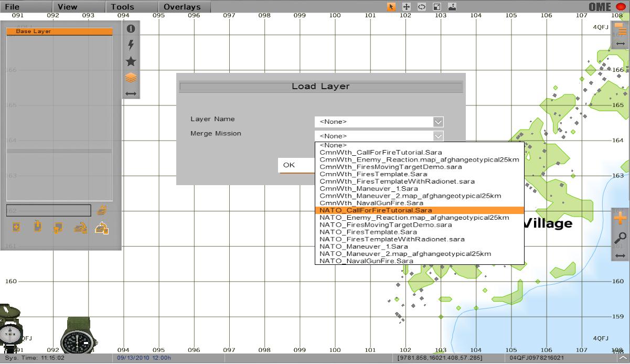Click the layer name input field
This screenshot has height=364, width=630.
coord(49,210)
